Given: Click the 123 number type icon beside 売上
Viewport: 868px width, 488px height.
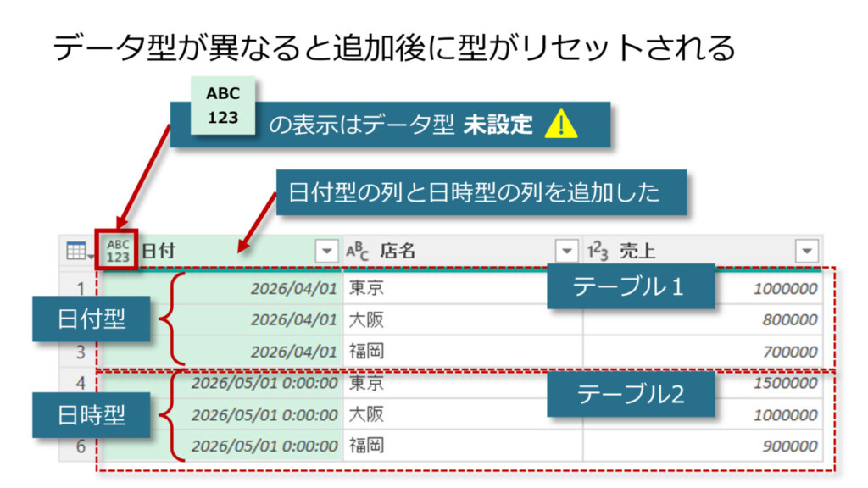Looking at the screenshot, I should (598, 251).
